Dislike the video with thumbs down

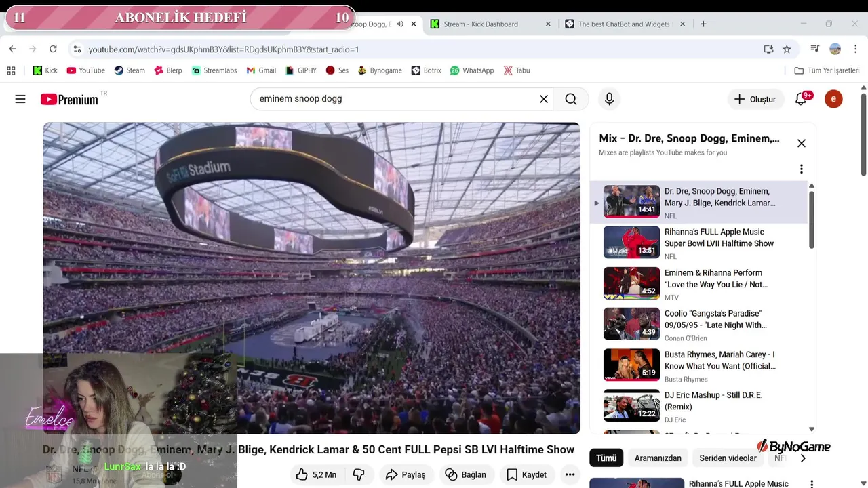click(x=359, y=474)
